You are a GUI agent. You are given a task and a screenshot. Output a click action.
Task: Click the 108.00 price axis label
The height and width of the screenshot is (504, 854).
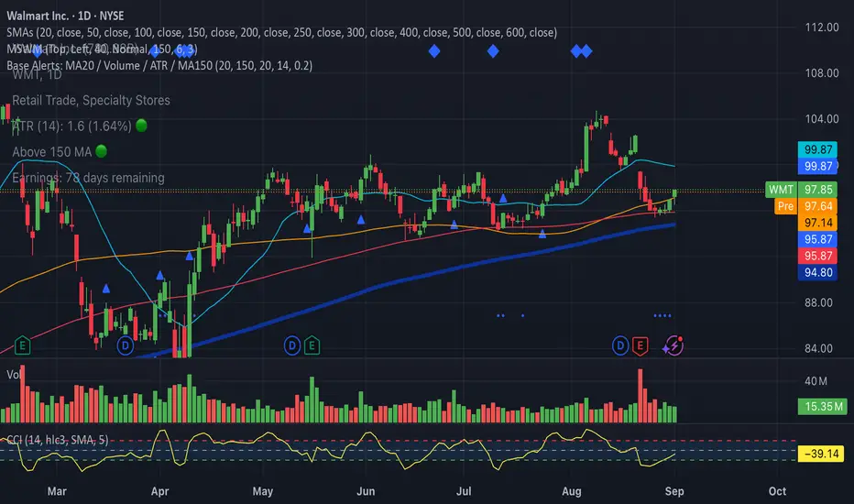click(821, 73)
